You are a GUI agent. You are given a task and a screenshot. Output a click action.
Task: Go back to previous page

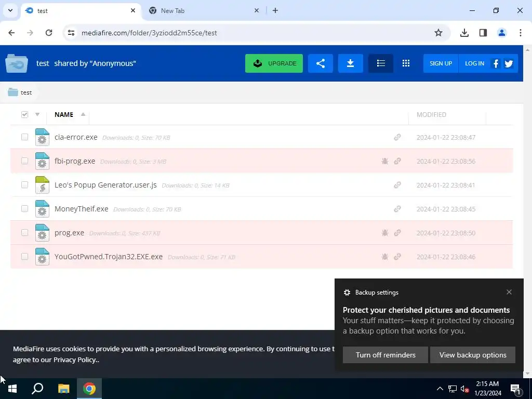(11, 33)
